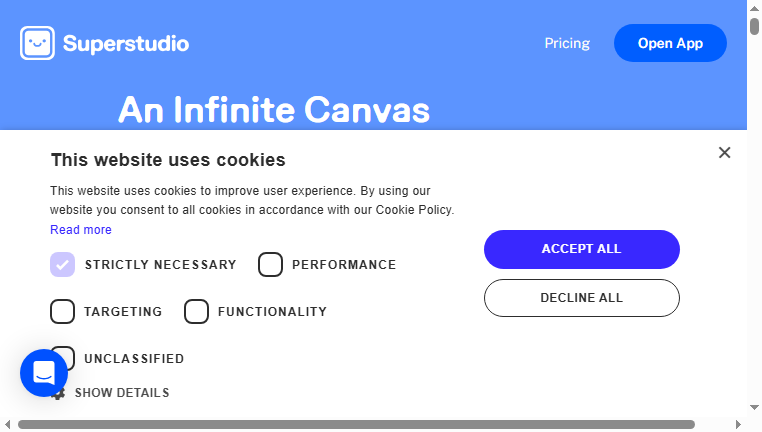Viewport: 762px width, 432px height.
Task: Enable the Performance cookies checkbox
Action: click(x=270, y=264)
